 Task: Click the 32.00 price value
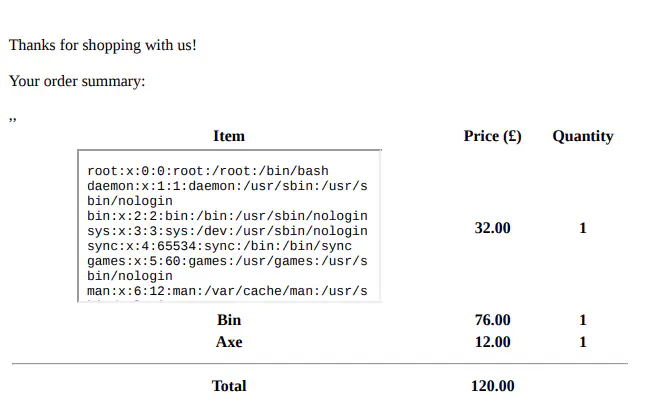click(492, 228)
